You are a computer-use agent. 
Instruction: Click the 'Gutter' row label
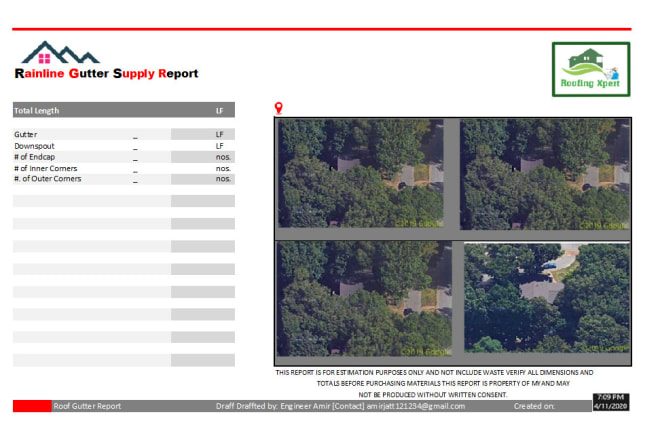26,134
